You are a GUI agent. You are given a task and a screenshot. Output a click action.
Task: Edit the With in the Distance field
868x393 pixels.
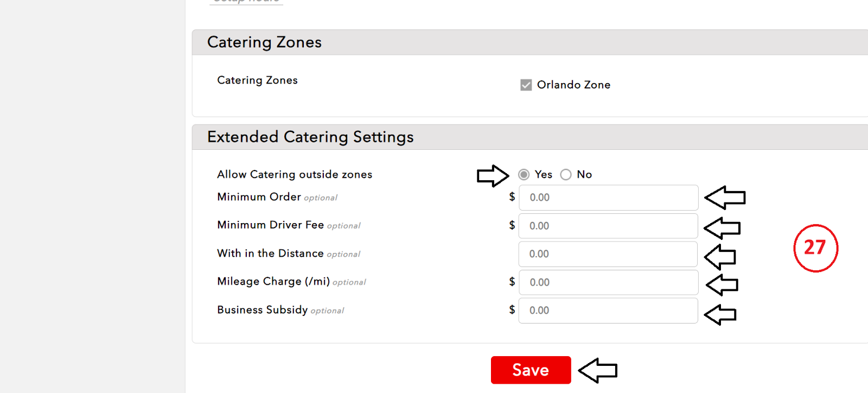pyautogui.click(x=608, y=254)
